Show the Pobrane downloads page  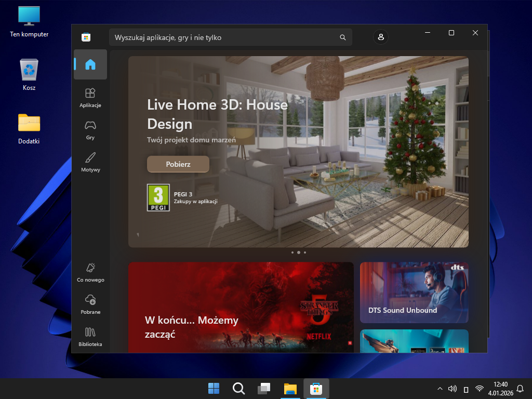[90, 304]
